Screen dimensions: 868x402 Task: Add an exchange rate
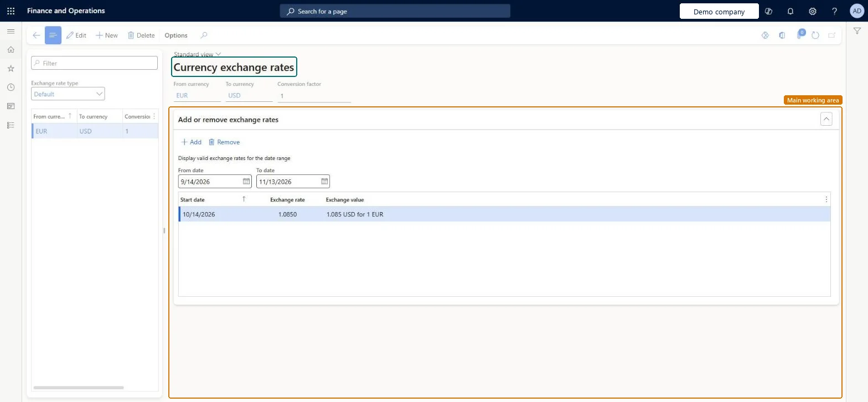tap(192, 142)
